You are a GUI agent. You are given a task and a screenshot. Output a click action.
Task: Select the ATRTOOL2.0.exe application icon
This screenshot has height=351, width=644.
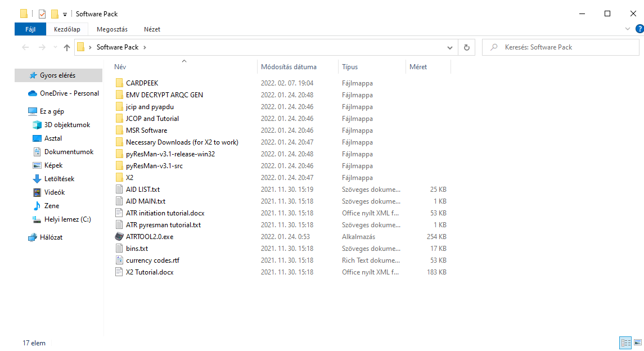[x=119, y=237]
